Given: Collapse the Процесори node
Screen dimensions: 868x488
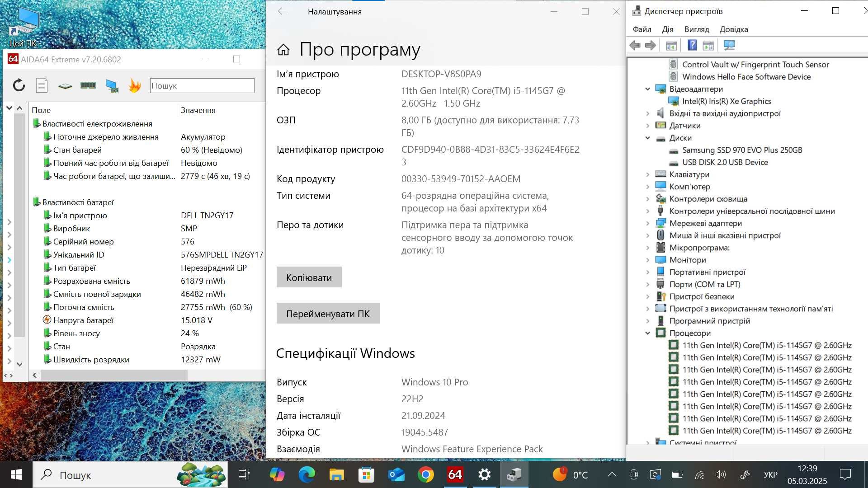Looking at the screenshot, I should click(x=647, y=333).
